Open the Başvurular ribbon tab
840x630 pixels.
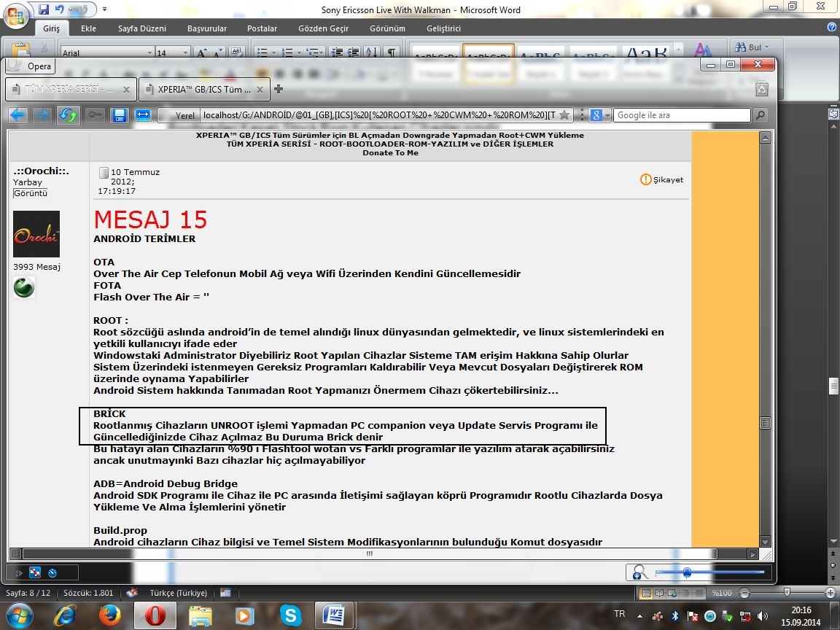[207, 28]
